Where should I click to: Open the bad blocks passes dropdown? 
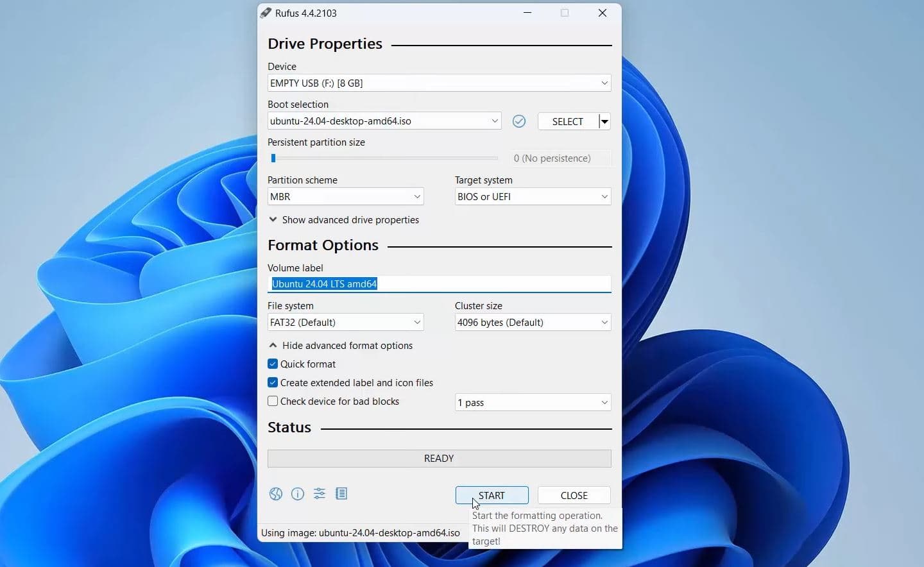tap(533, 403)
